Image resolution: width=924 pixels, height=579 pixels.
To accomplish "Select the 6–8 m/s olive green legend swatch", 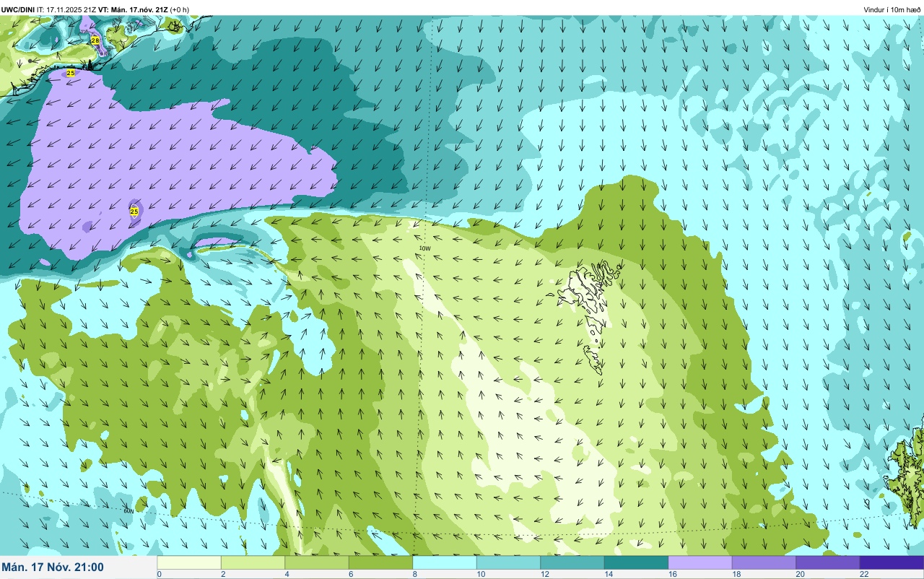I will pyautogui.click(x=380, y=562).
